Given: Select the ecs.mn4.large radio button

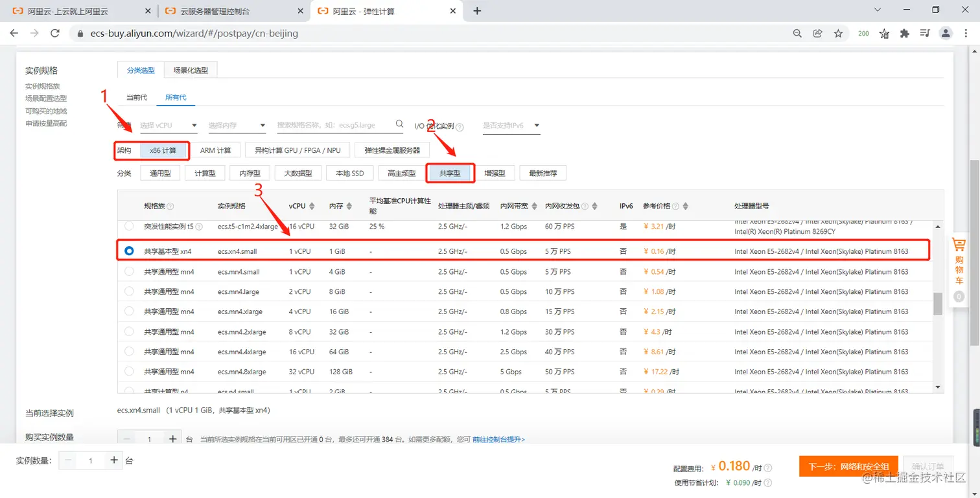Looking at the screenshot, I should point(129,291).
